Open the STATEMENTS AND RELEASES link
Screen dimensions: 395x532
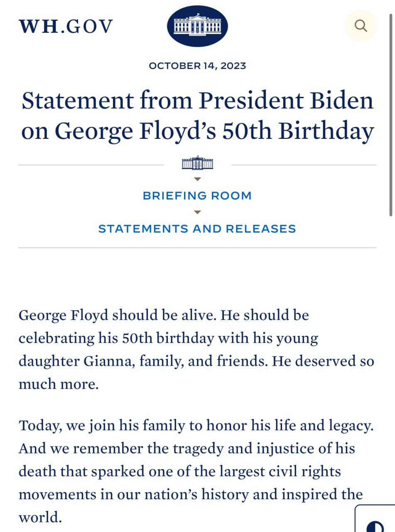[197, 229]
